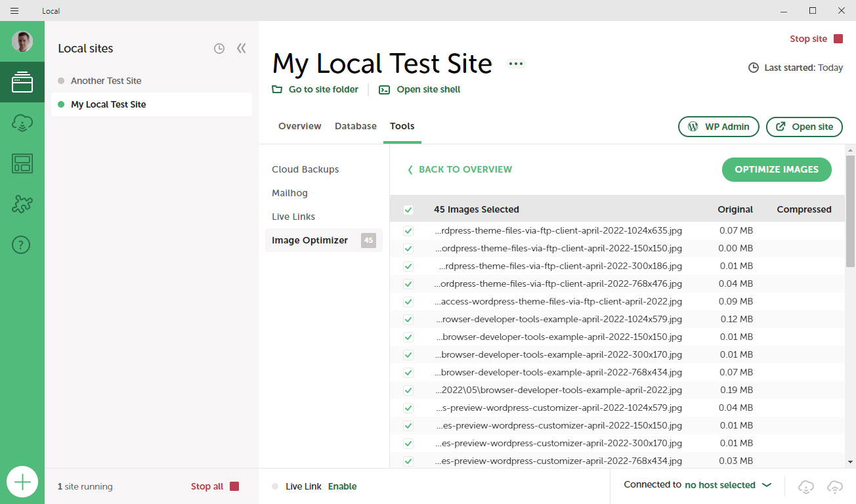Uncheck browser-developer-tools 1024x579.jpg image

(x=408, y=320)
